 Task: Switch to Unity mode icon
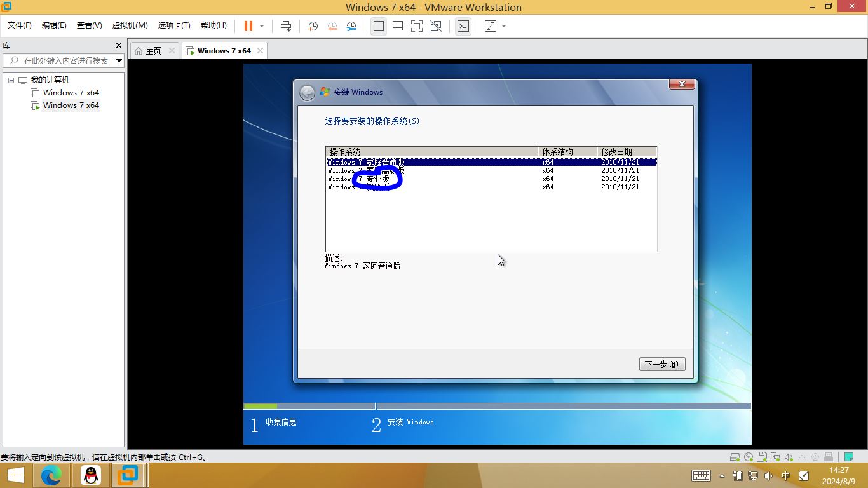(x=436, y=26)
